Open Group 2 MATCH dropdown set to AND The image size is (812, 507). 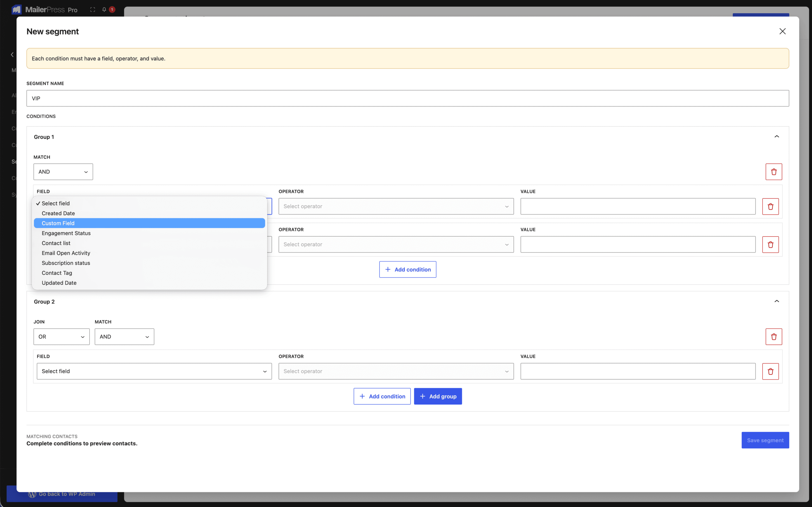pyautogui.click(x=124, y=337)
